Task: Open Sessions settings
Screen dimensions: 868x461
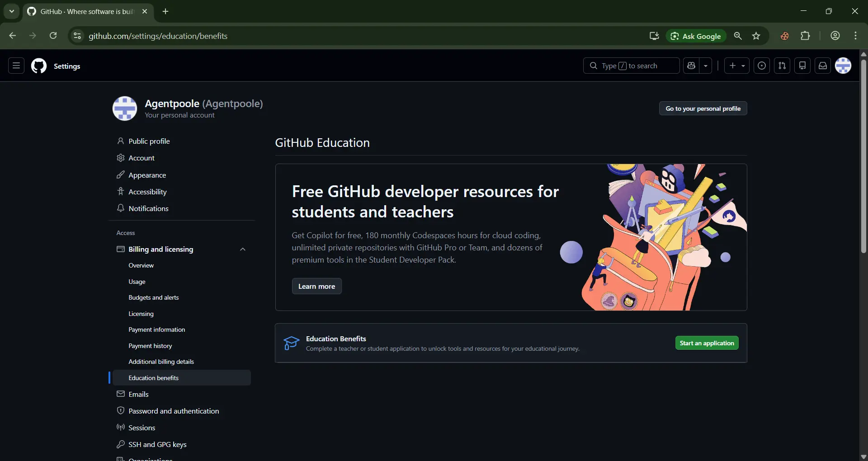Action: [181, 428]
